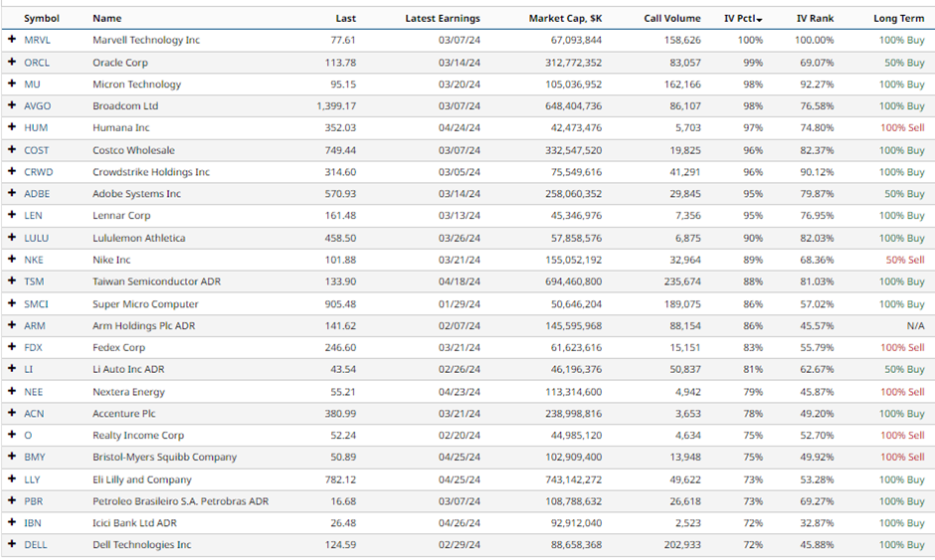The image size is (935, 560).
Task: Click the Latest Earnings column header
Action: pyautogui.click(x=443, y=18)
